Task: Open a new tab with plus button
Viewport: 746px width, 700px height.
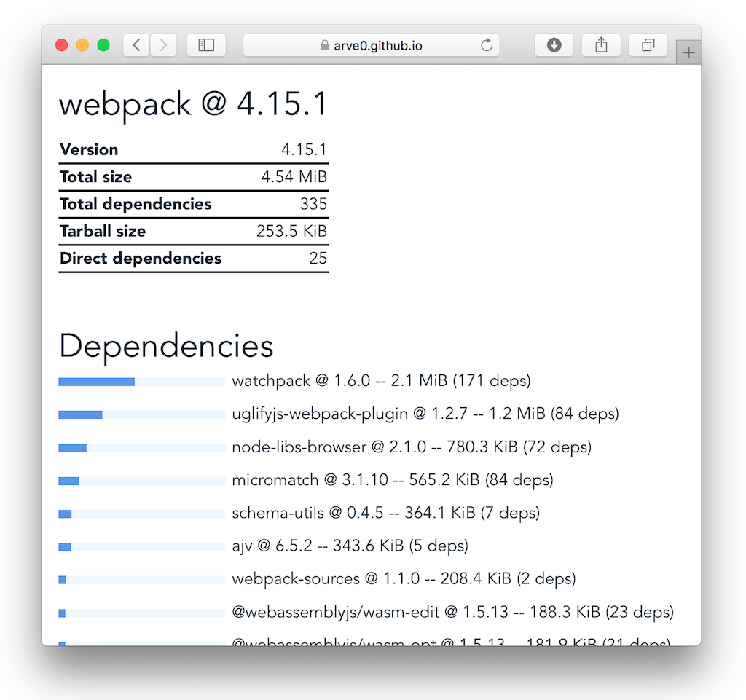Action: (688, 52)
